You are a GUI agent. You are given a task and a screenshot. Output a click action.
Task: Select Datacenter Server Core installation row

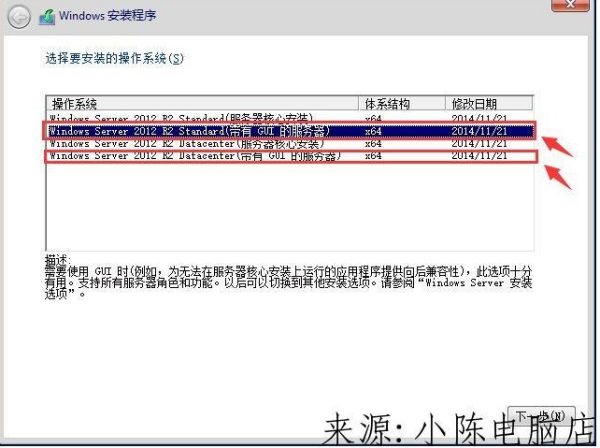click(290, 144)
